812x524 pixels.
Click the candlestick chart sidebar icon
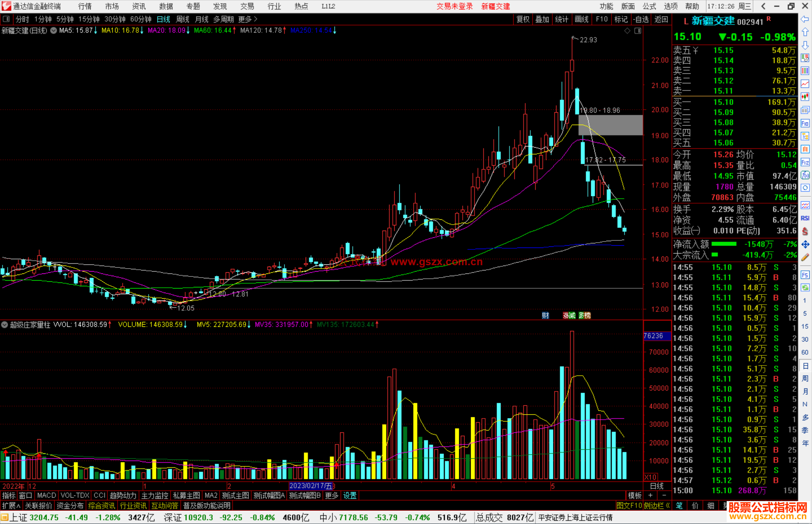[805, 97]
